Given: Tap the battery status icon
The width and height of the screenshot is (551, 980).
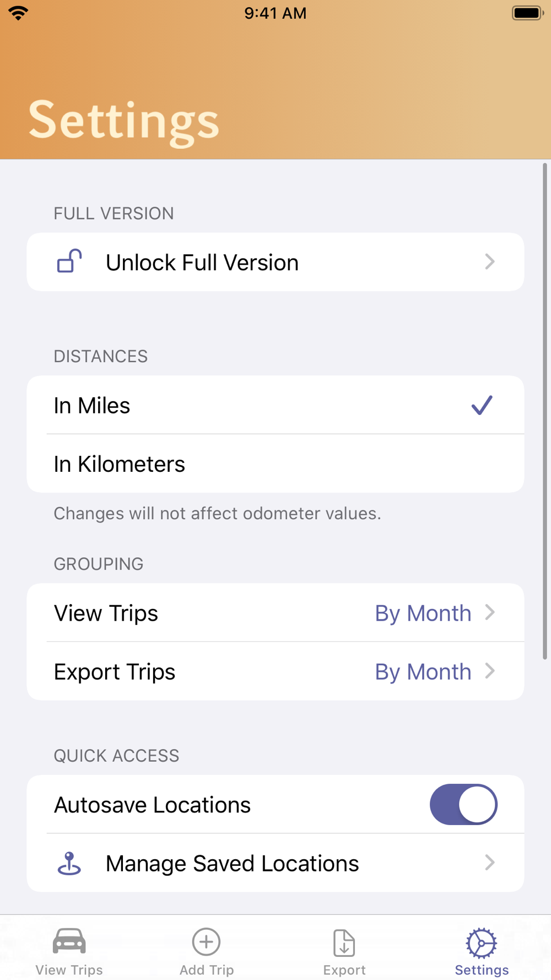Looking at the screenshot, I should (527, 13).
